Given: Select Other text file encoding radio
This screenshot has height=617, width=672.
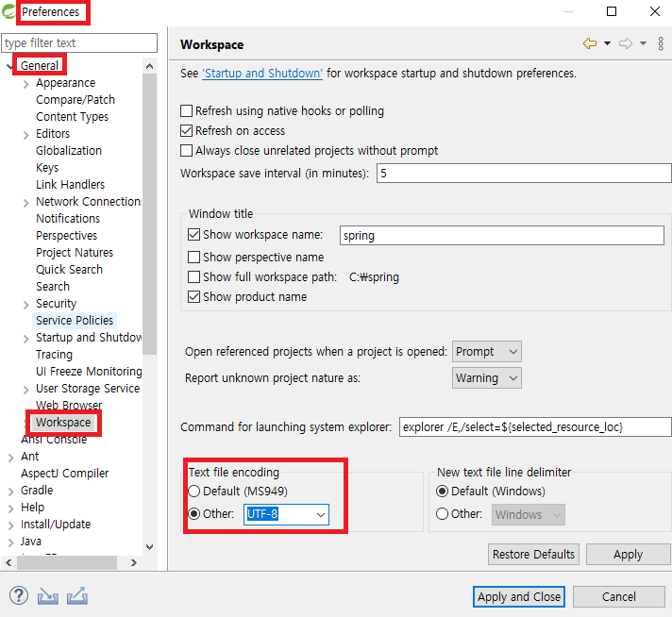Looking at the screenshot, I should click(194, 513).
